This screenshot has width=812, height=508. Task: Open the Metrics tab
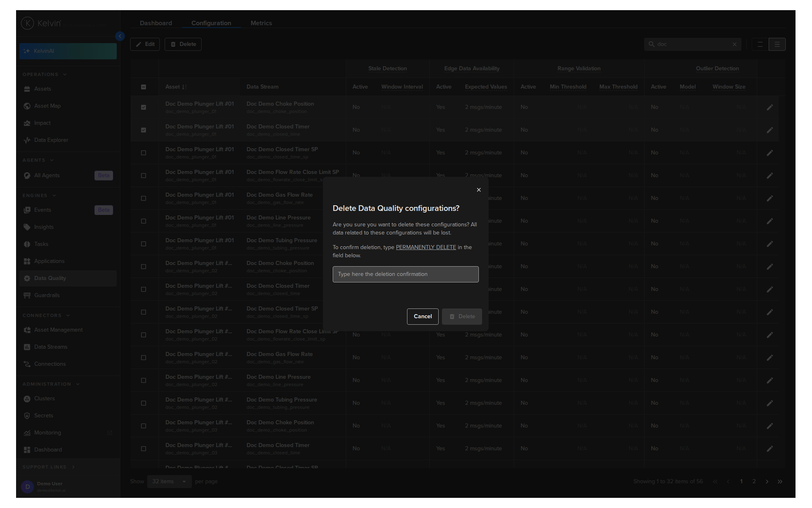(261, 23)
